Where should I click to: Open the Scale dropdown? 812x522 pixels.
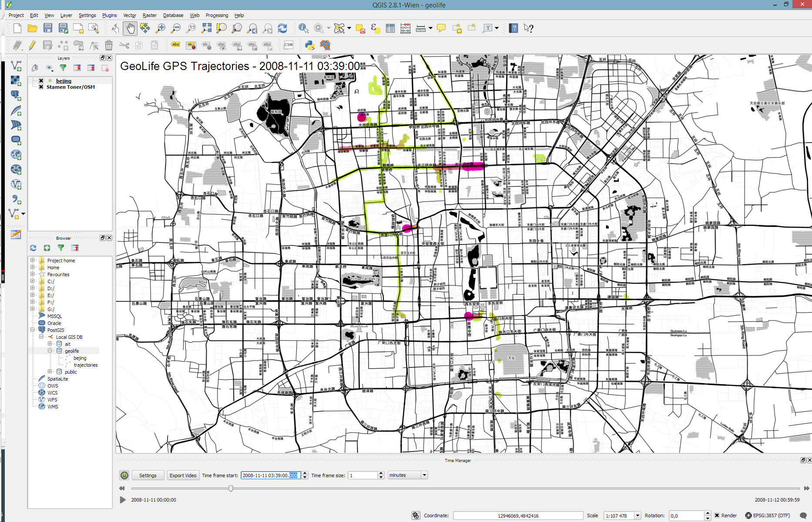[638, 515]
